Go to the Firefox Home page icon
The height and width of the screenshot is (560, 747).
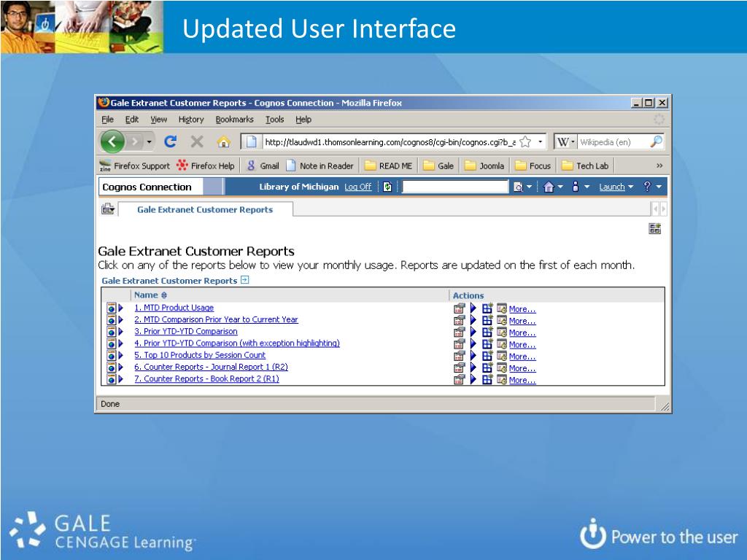[x=223, y=141]
